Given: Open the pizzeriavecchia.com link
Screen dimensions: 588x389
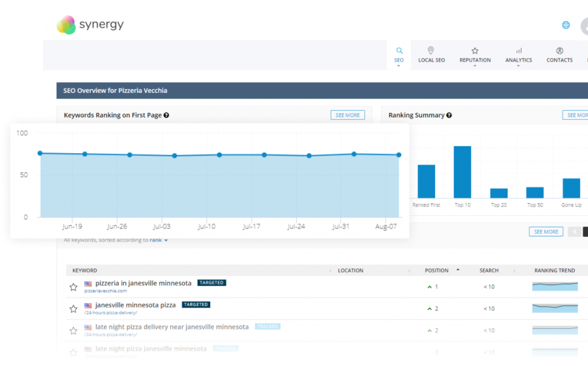Looking at the screenshot, I should pos(106,291).
